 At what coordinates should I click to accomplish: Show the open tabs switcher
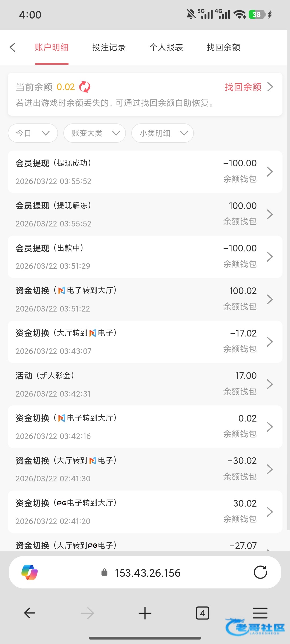point(202,613)
